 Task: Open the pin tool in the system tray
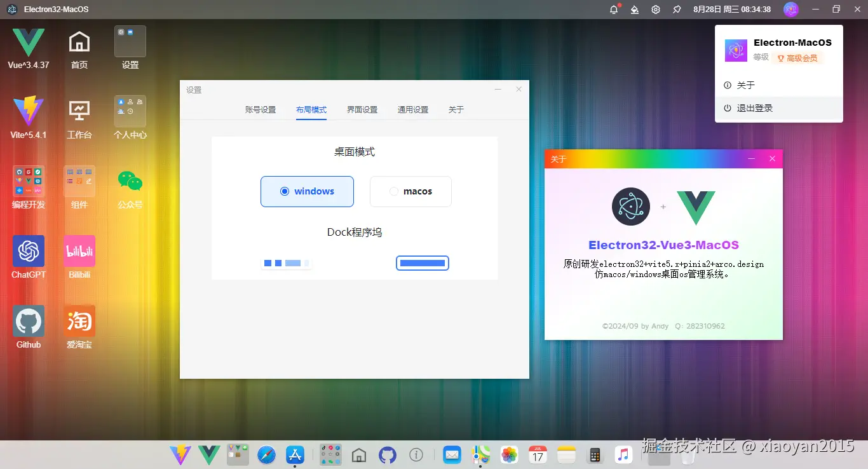pos(678,9)
